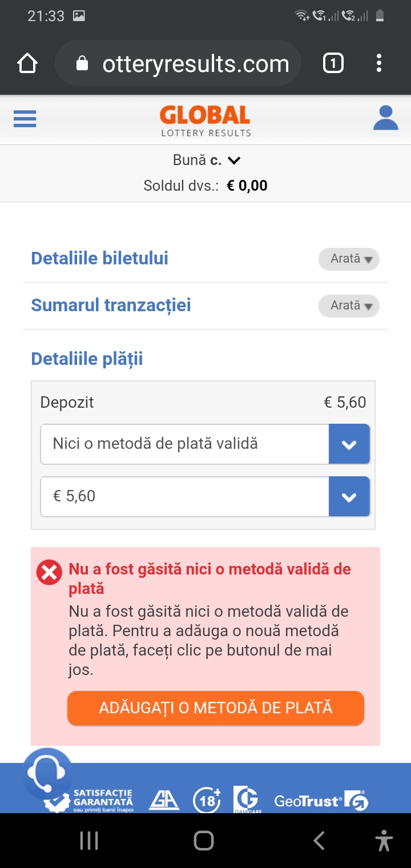Screen dimensions: 411x868
Task: Tap the GeoTrust security badge
Action: 321,801
